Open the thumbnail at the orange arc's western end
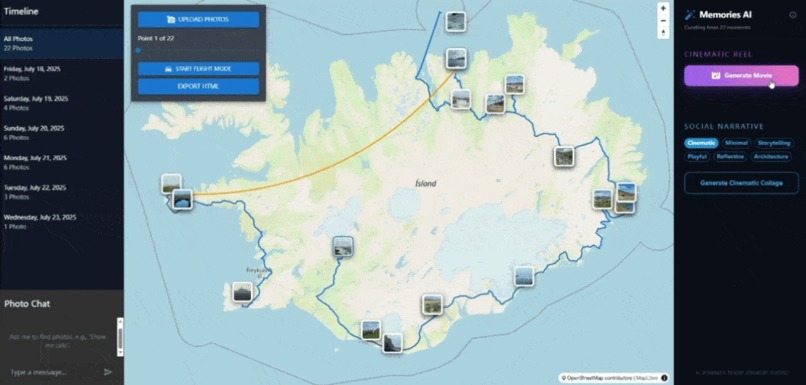This screenshot has width=806, height=385. pyautogui.click(x=182, y=199)
